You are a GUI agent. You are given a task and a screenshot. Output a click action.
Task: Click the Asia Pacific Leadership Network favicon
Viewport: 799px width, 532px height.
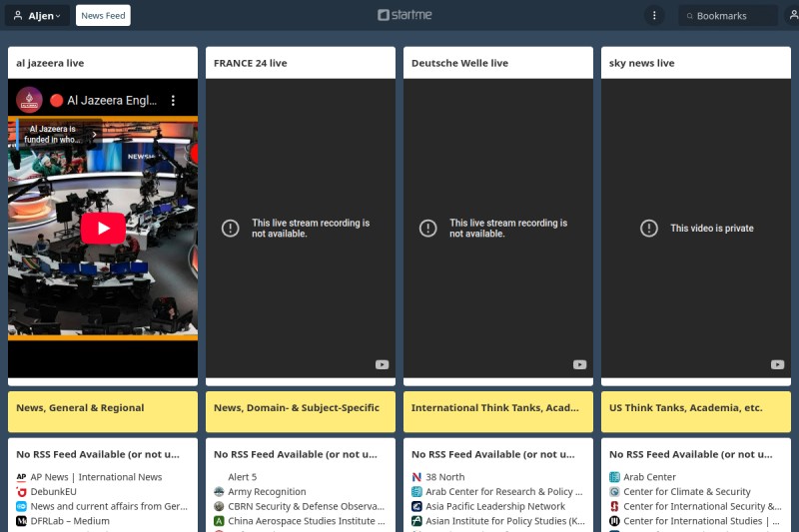(416, 506)
